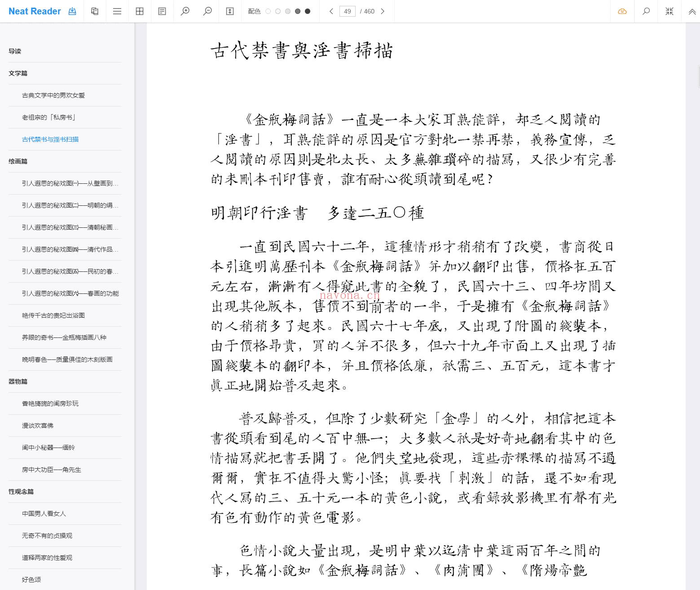Switch to the grid layout view icon
This screenshot has height=590, width=700.
[140, 11]
